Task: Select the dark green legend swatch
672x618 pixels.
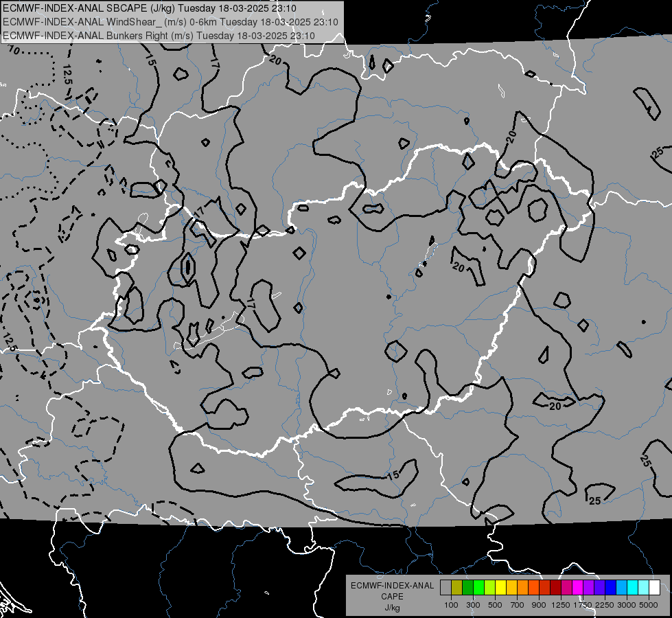Action: coord(467,587)
